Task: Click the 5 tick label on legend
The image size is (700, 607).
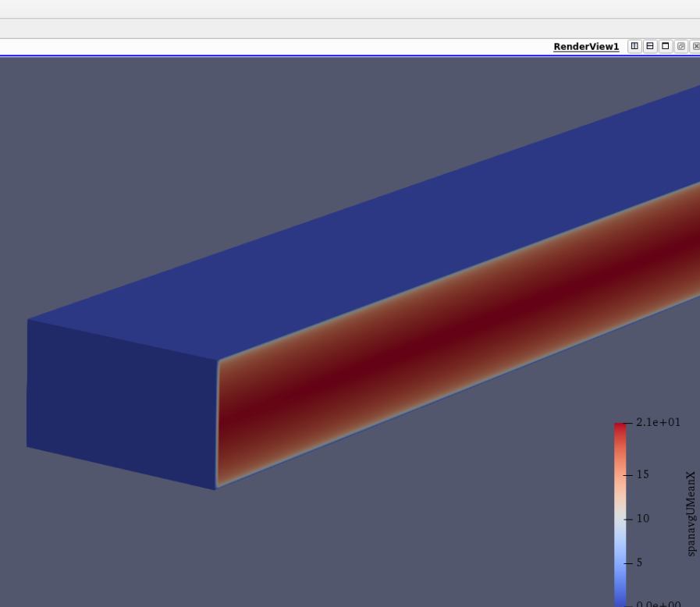Action: tap(639, 563)
